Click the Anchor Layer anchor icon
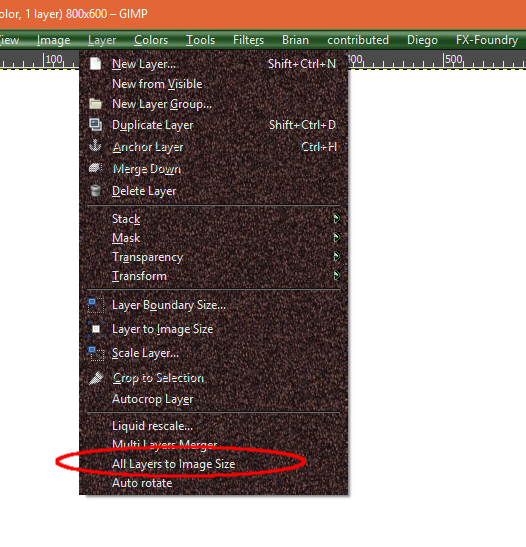The width and height of the screenshot is (526, 547). (x=95, y=146)
